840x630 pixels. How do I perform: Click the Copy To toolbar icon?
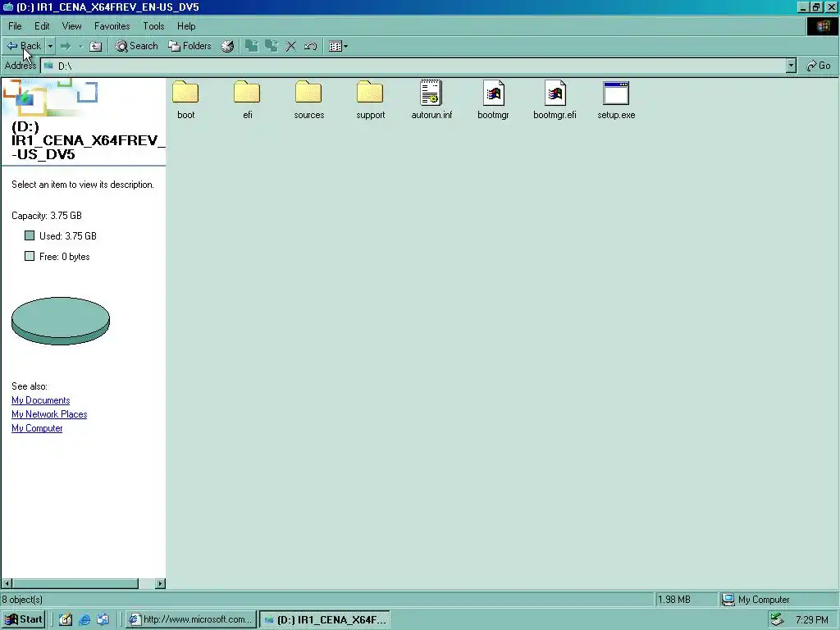[x=271, y=46]
